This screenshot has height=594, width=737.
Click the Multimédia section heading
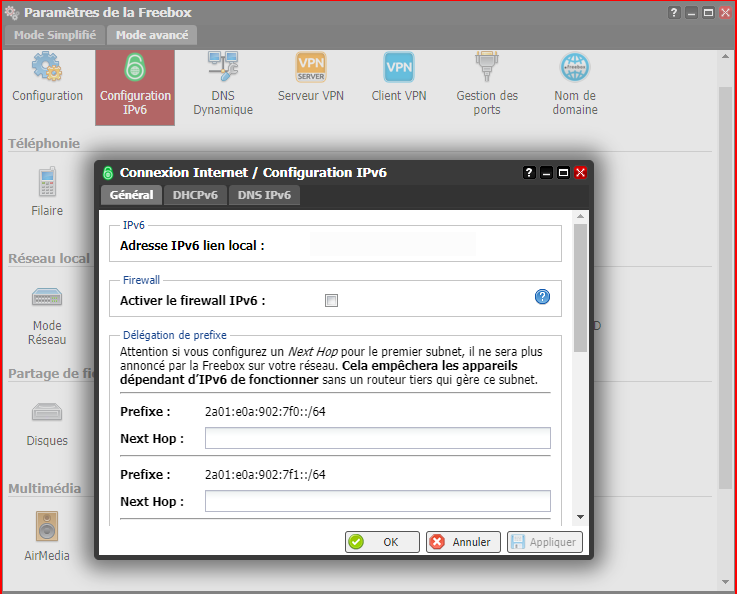click(45, 488)
